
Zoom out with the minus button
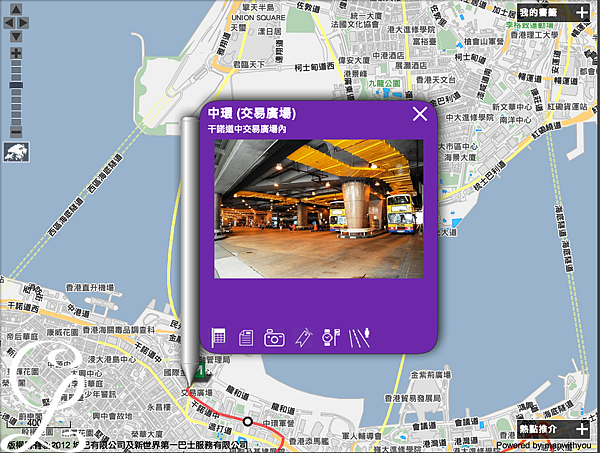tap(16, 132)
